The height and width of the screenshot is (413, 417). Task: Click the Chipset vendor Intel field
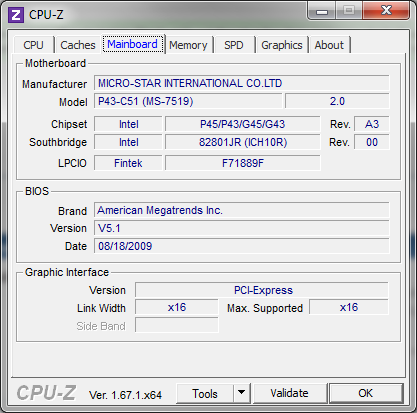[x=128, y=124]
